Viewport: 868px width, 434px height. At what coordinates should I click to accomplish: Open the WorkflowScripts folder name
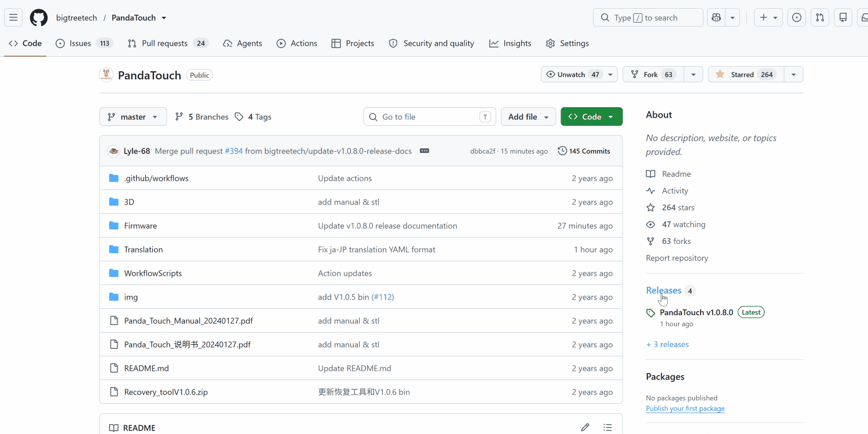[153, 273]
